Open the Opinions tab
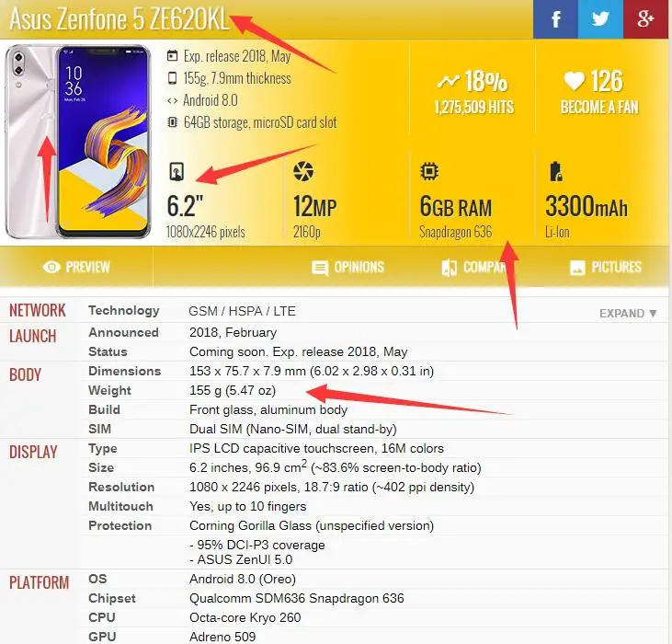This screenshot has height=644, width=672. (347, 268)
